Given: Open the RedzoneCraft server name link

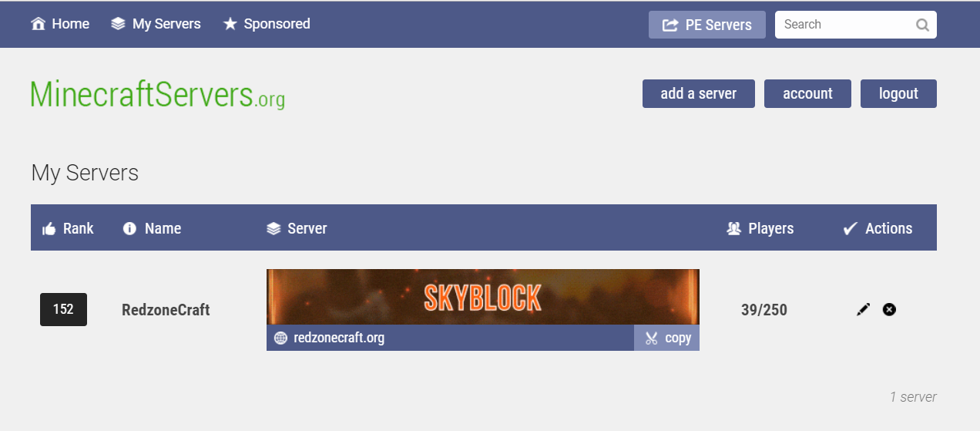Looking at the screenshot, I should click(166, 310).
